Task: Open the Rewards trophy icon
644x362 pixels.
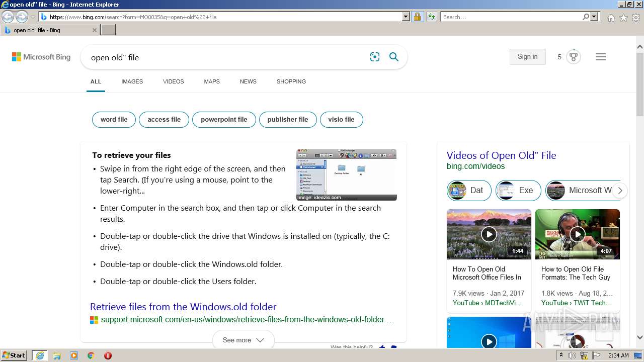Action: (x=574, y=57)
